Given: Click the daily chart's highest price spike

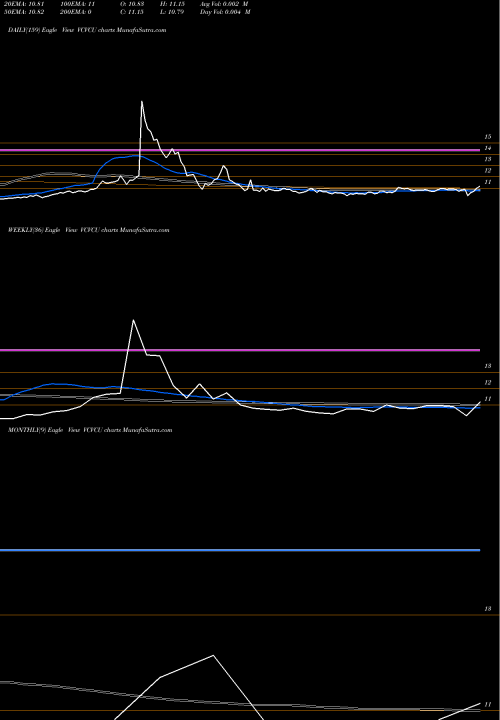Looking at the screenshot, I should [141, 102].
